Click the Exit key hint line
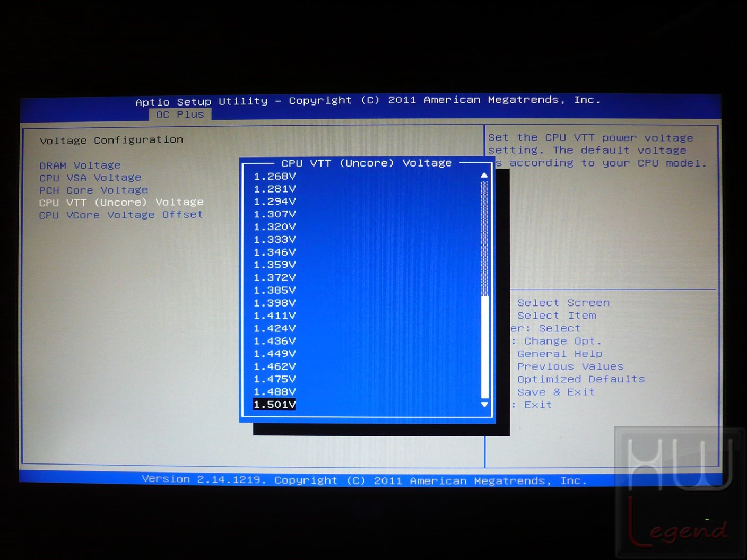Viewport: 747px width, 560px height. pos(532,405)
